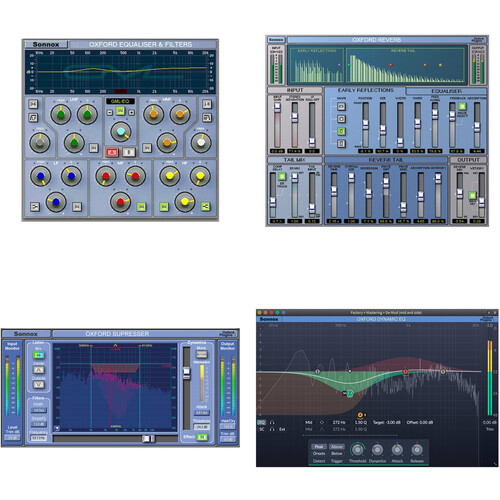Click high filter slope icon below high-cut button
Viewport: 500px width, 500px height.
click(x=207, y=118)
